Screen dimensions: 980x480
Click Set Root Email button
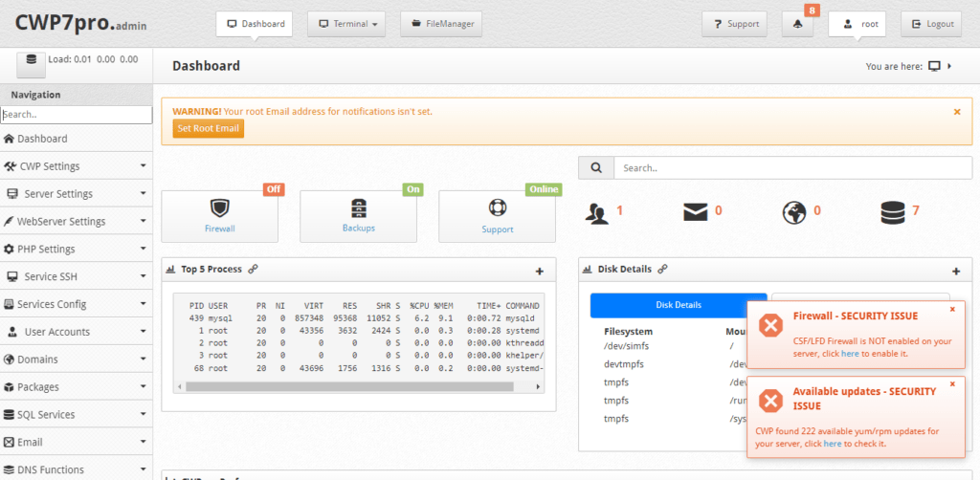pos(208,128)
